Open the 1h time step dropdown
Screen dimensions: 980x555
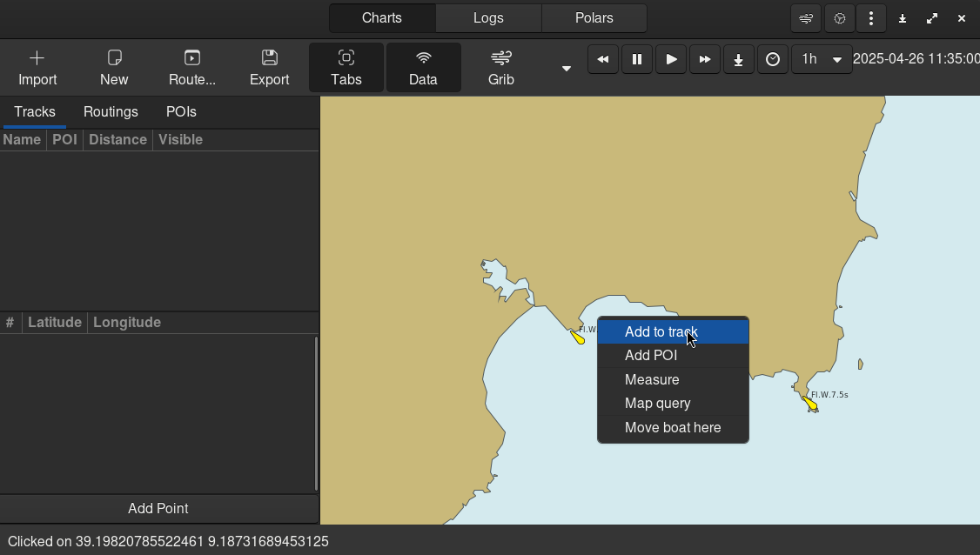pos(822,59)
